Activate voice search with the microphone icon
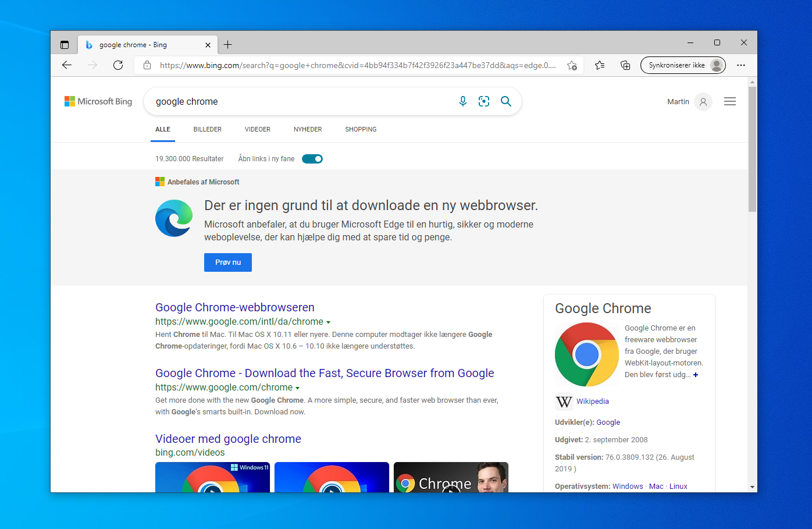Viewport: 812px width, 529px height. (x=462, y=101)
